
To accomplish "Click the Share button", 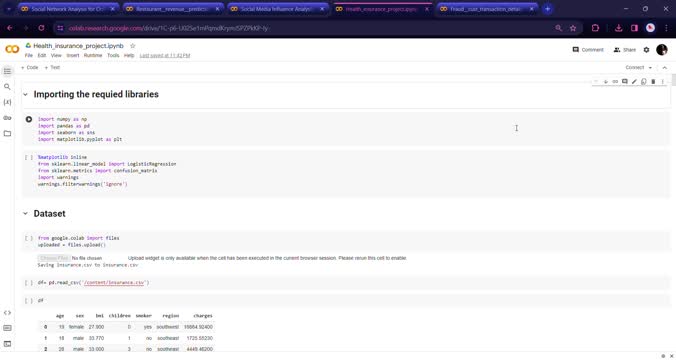I will 625,50.
